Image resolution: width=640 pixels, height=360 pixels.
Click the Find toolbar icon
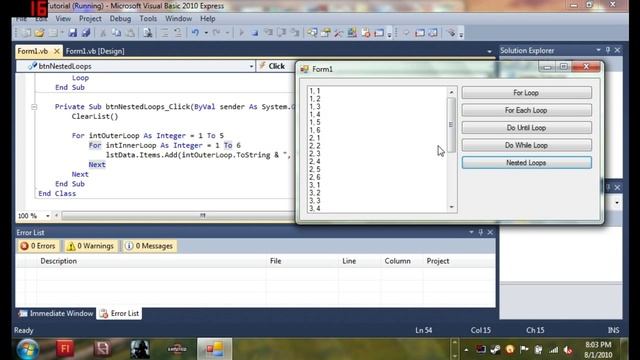point(148,33)
